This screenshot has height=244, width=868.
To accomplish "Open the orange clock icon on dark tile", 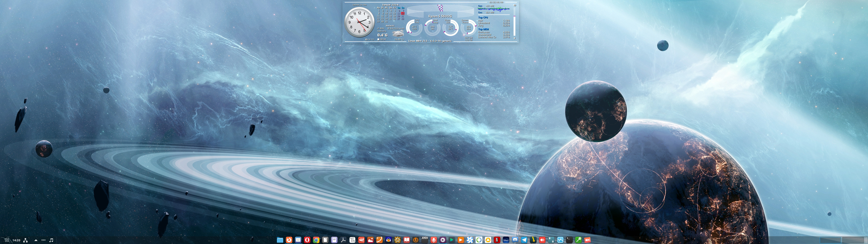I will pyautogui.click(x=416, y=240).
